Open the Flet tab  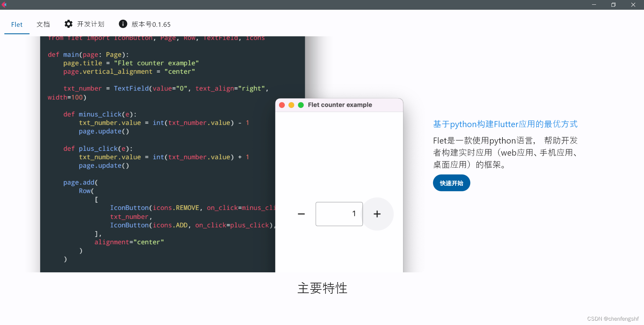(x=17, y=24)
